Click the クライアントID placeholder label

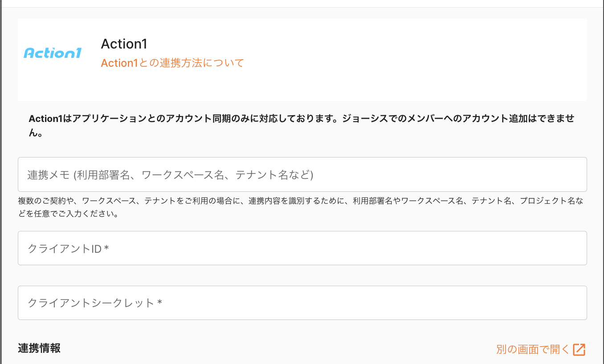click(x=65, y=249)
